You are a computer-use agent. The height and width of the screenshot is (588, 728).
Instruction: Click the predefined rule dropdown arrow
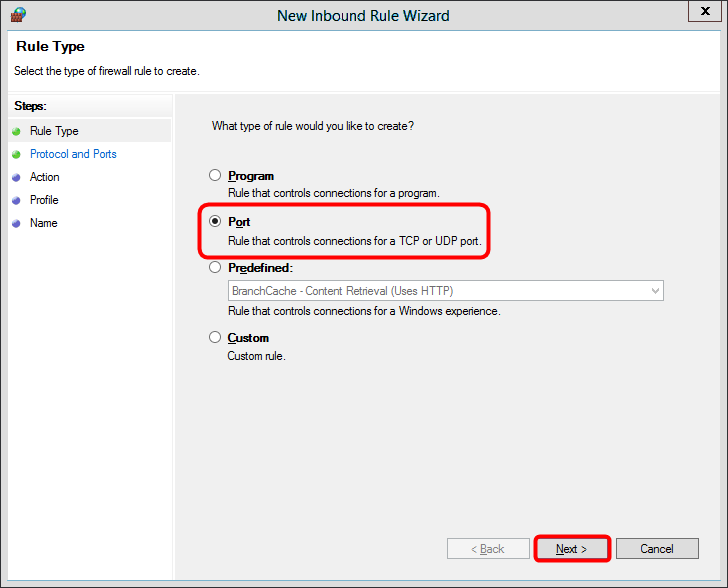(655, 291)
